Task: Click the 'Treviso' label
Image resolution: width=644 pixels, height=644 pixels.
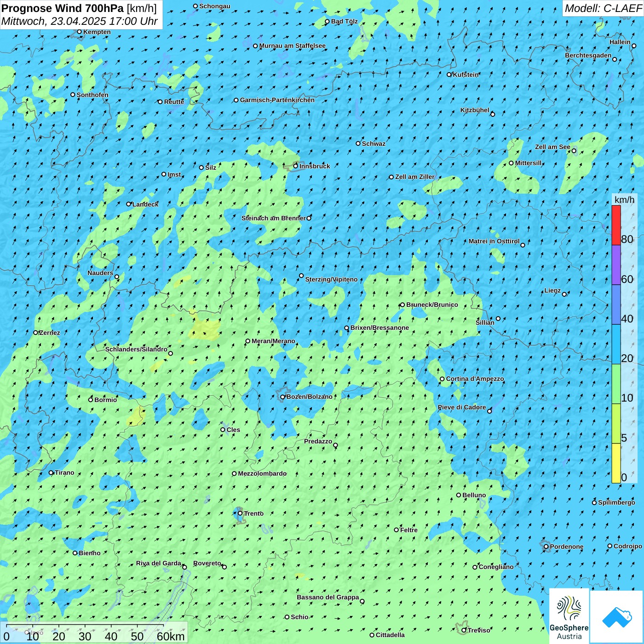Action: (479, 630)
